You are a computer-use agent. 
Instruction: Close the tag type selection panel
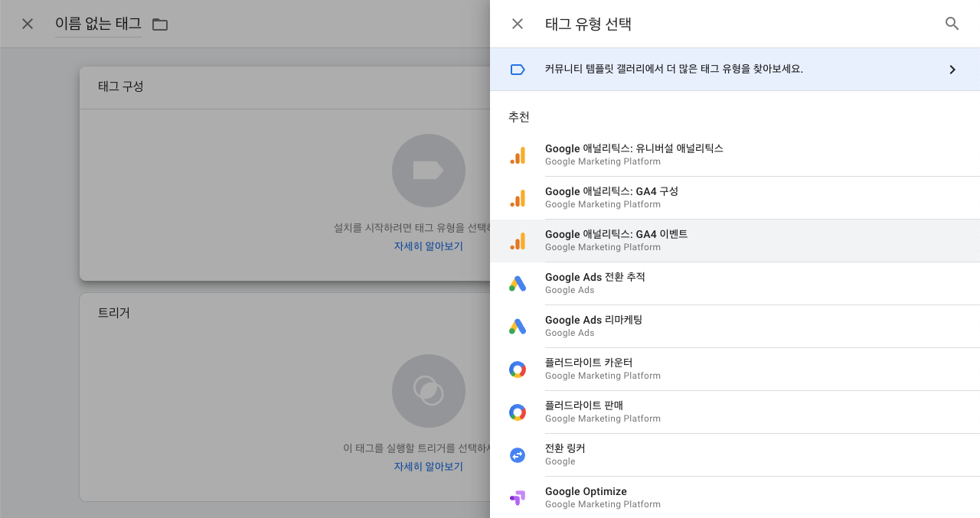pyautogui.click(x=518, y=24)
